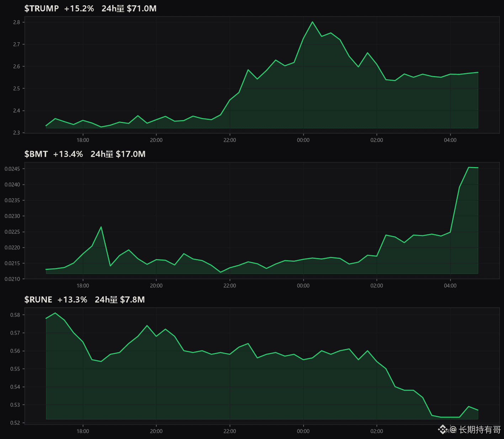Click 22:00 on the TRUMP chart time axis
The image size is (504, 439).
[x=230, y=140]
